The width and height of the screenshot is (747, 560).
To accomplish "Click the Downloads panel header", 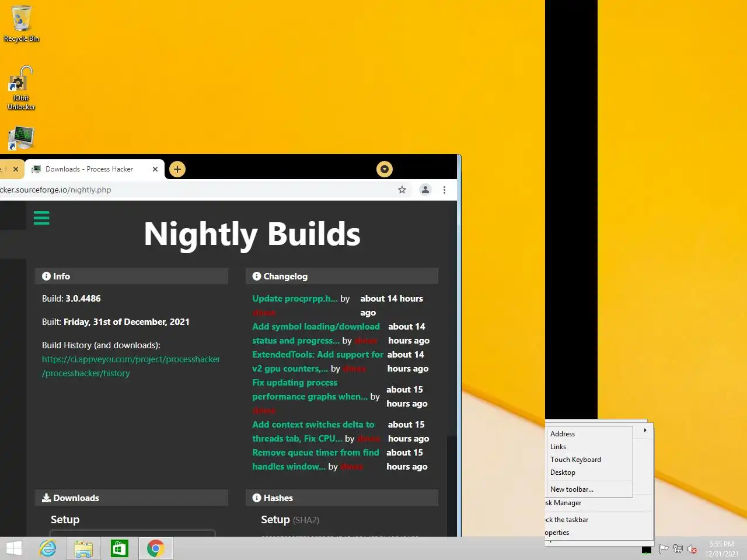I will pos(131,498).
